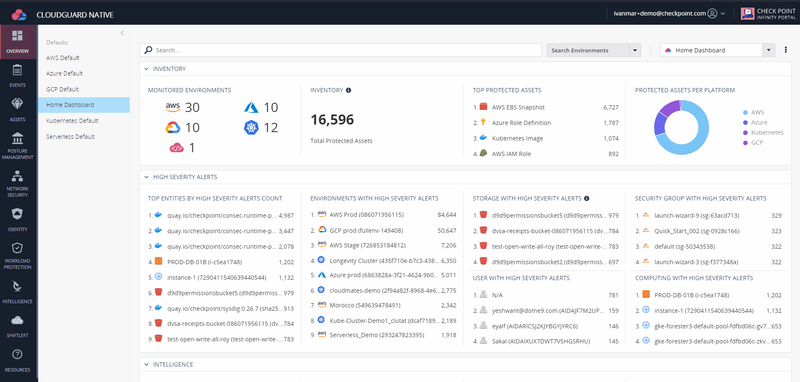800x382 pixels.
Task: Click the Kubernetes legend color dot
Action: coord(746,133)
